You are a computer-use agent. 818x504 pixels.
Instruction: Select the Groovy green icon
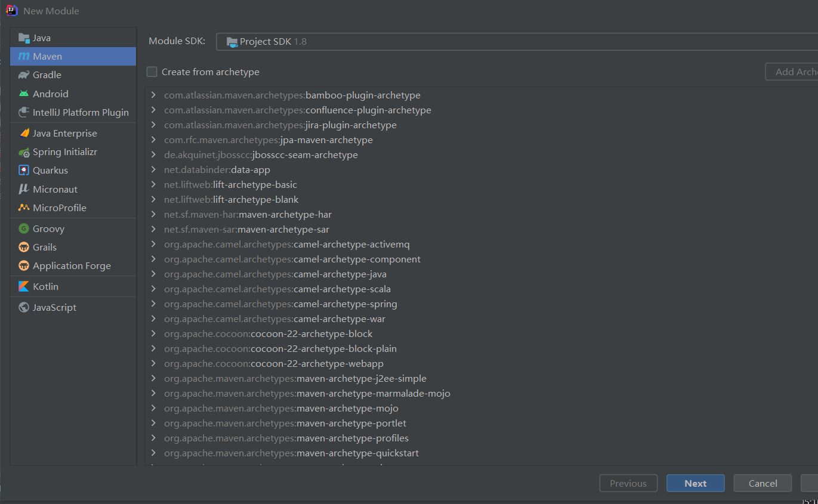pos(24,228)
